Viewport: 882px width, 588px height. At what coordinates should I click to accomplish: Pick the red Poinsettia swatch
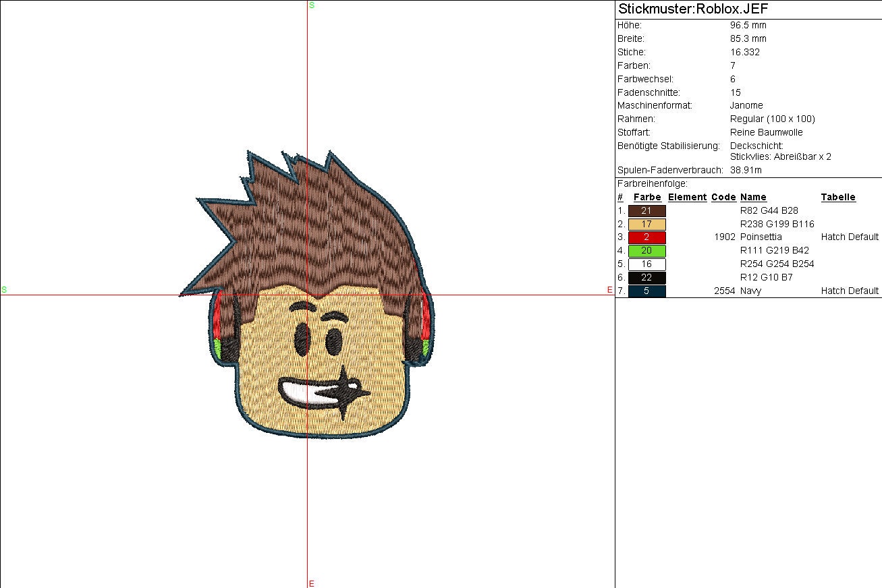(x=646, y=237)
